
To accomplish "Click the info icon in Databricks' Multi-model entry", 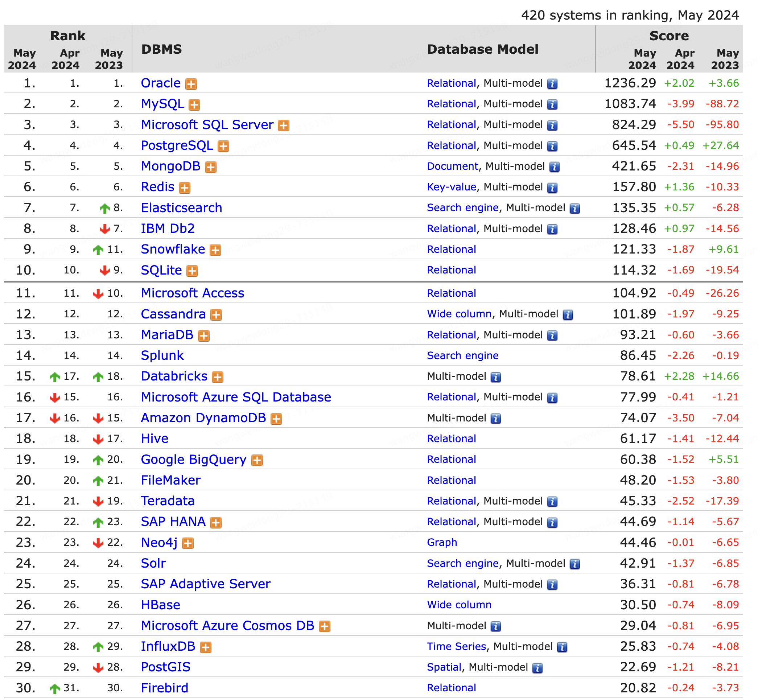I will (x=495, y=377).
